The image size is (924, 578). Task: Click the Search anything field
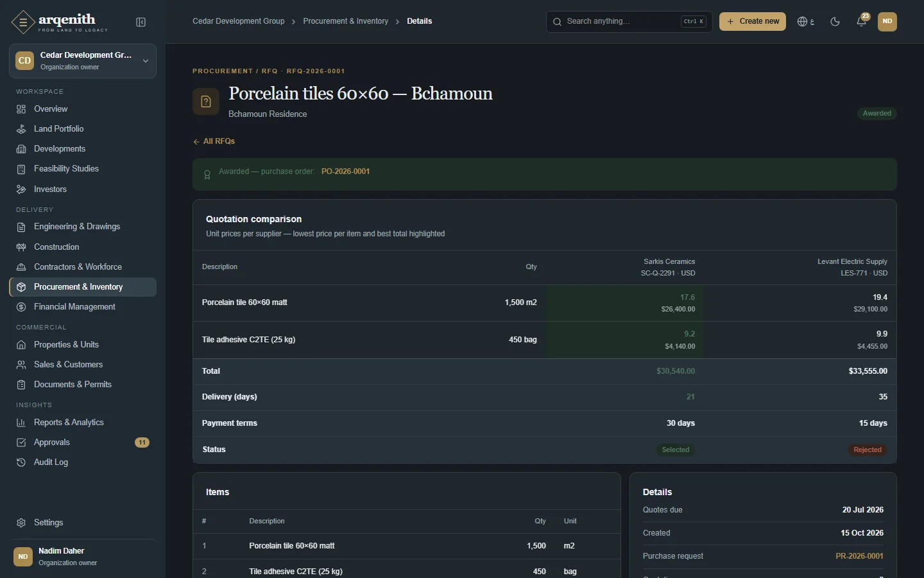point(629,21)
